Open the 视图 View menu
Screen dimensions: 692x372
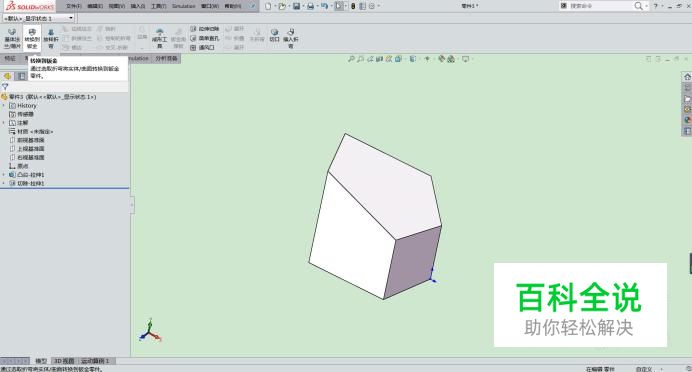117,6
